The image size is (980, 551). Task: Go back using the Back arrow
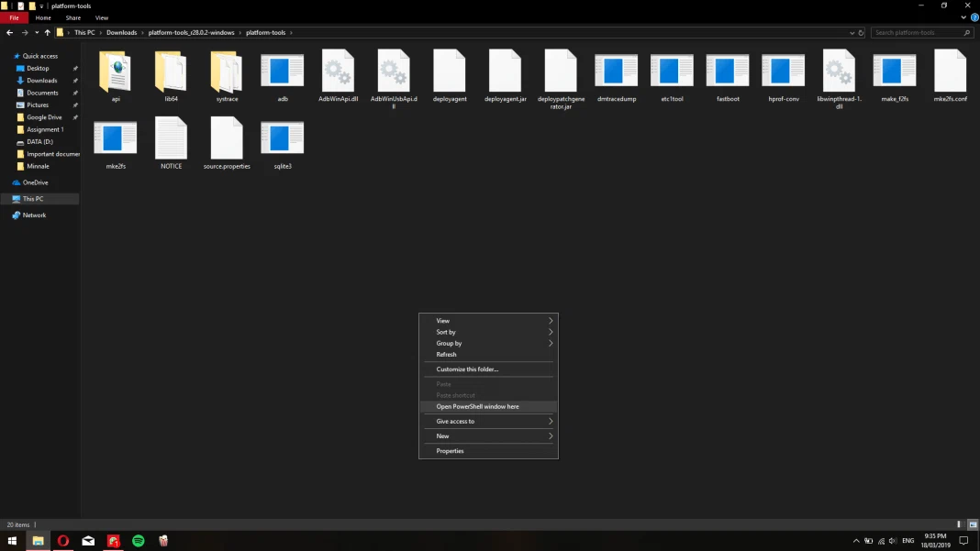click(x=9, y=32)
